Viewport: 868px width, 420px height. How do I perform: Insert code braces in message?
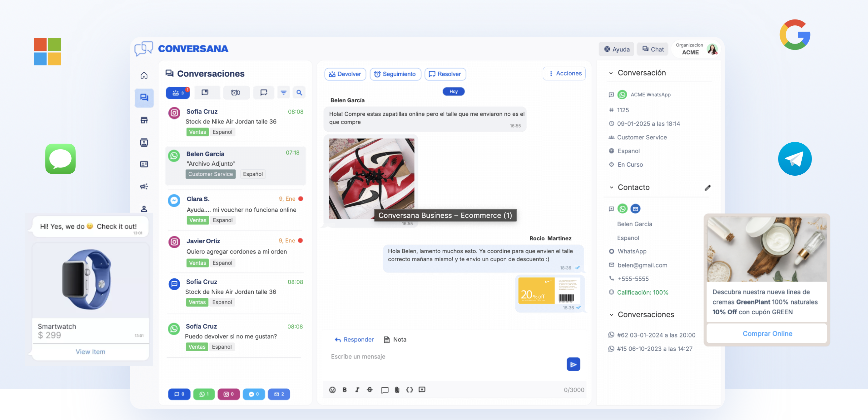click(410, 390)
